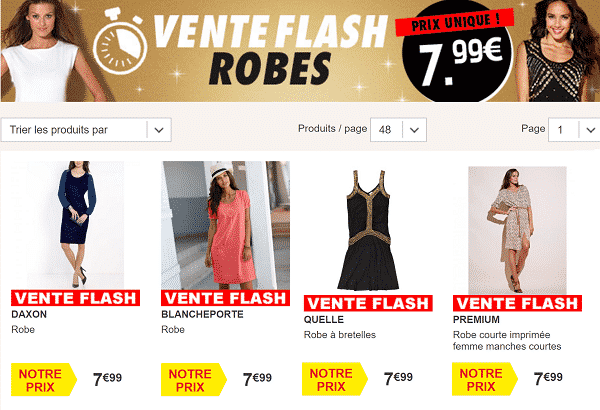This screenshot has height=410, width=600.
Task: Expand the Produits / page 48 dropdown
Action: 398,130
